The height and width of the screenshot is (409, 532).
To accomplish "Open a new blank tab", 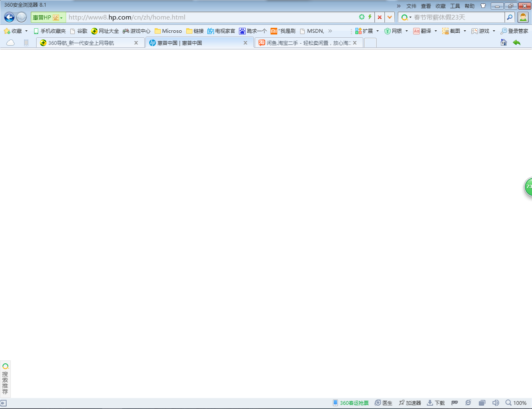I will coord(370,43).
